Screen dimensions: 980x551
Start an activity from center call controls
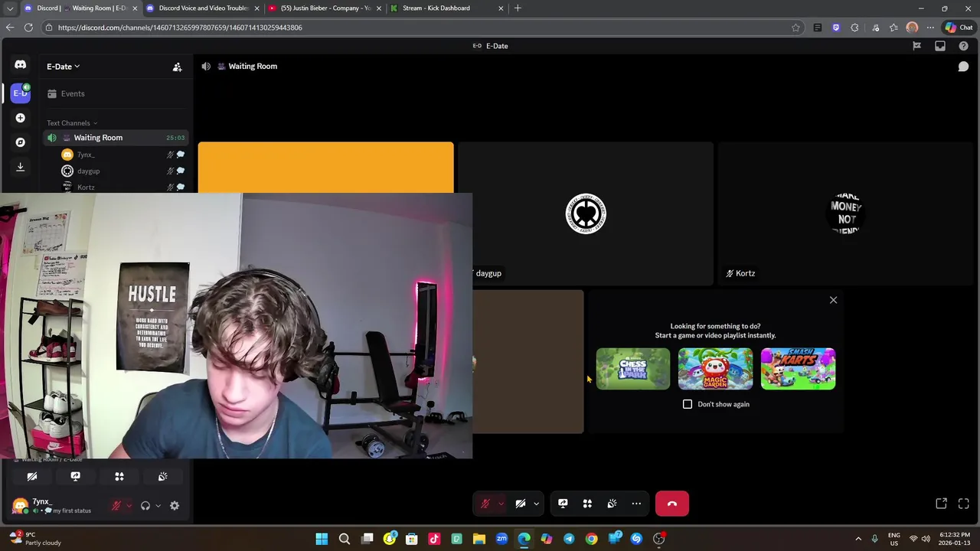pyautogui.click(x=587, y=504)
